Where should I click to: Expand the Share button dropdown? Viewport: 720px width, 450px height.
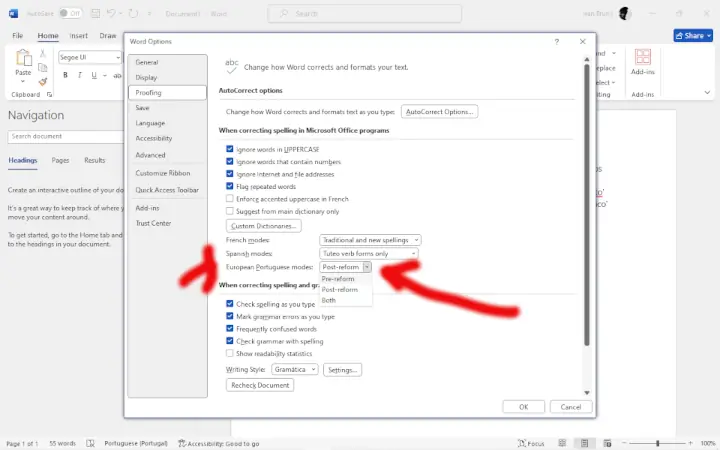click(x=709, y=35)
